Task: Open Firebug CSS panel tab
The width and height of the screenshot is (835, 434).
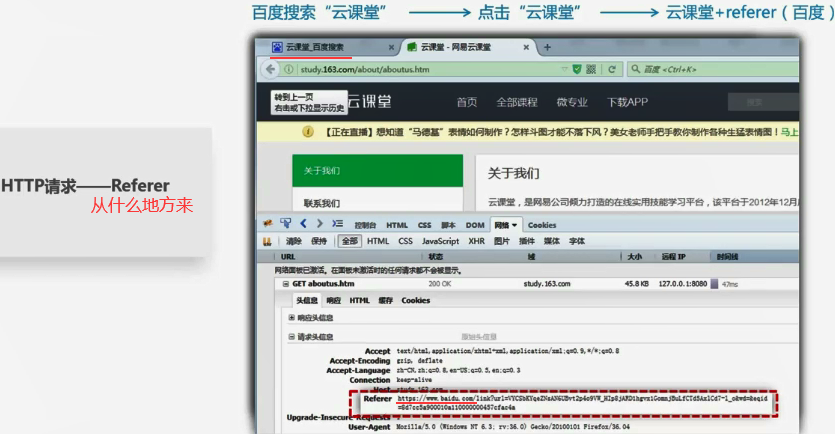Action: pyautogui.click(x=424, y=225)
